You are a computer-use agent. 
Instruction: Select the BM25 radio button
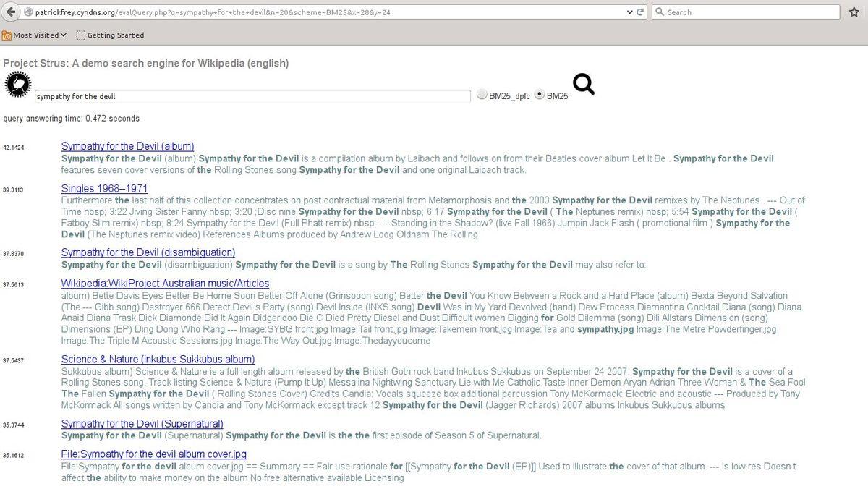pos(540,94)
